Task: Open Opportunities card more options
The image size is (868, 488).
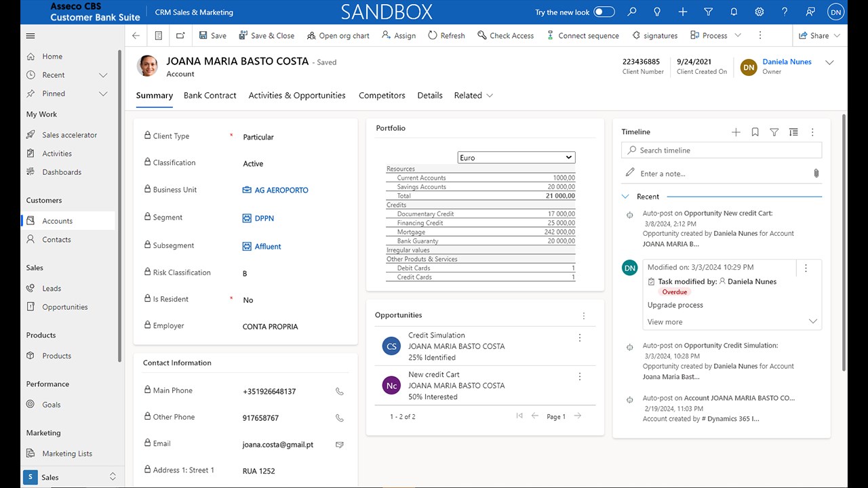Action: pyautogui.click(x=584, y=316)
